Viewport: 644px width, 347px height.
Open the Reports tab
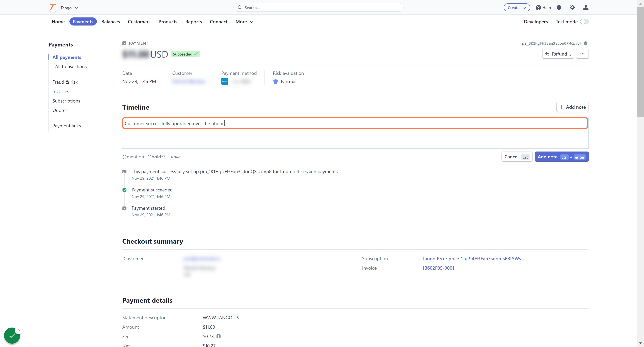tap(194, 22)
